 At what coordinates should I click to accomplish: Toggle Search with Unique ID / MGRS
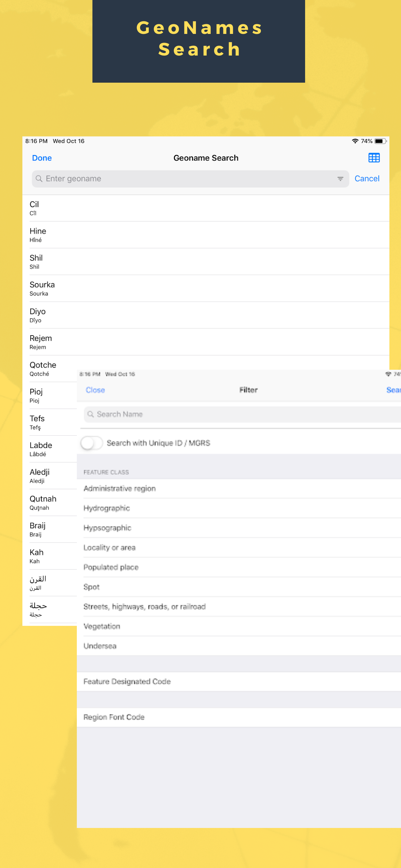(91, 443)
